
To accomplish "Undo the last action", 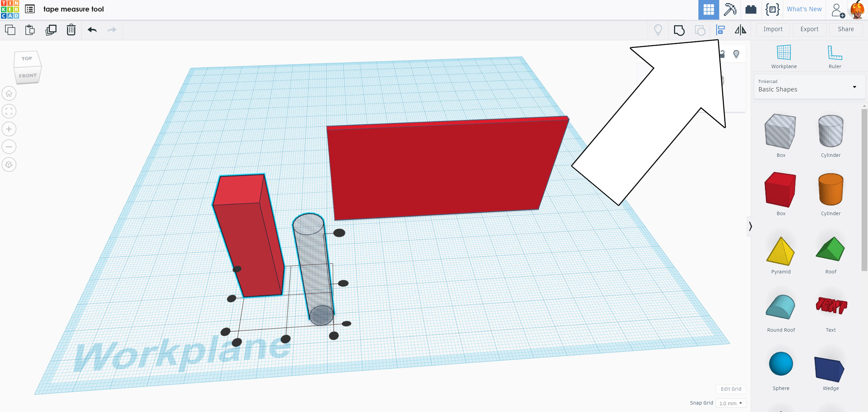I will [x=92, y=30].
